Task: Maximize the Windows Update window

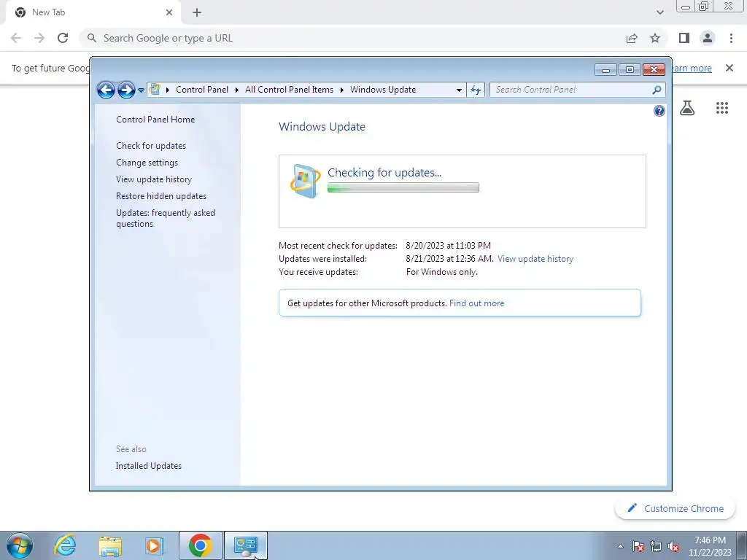Action: pyautogui.click(x=630, y=70)
